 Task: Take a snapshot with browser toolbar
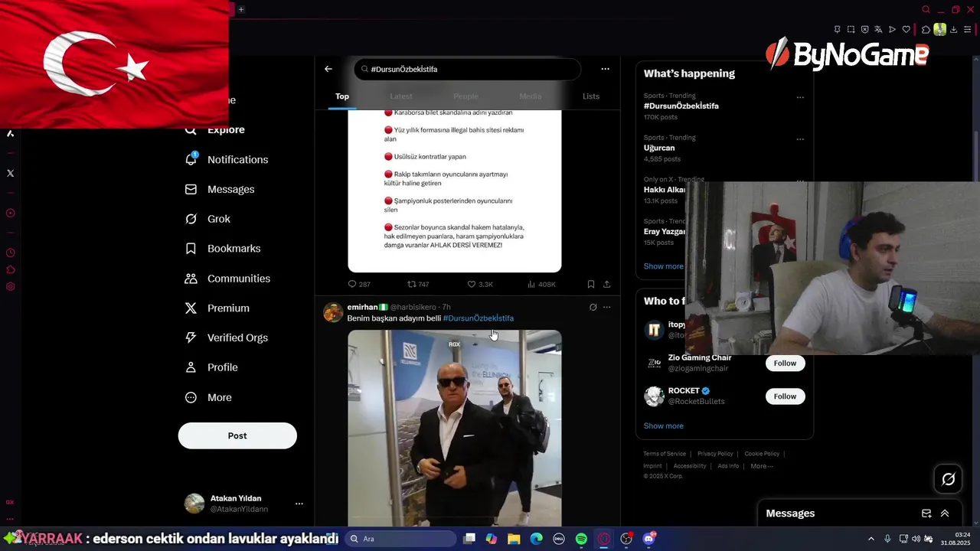pyautogui.click(x=851, y=30)
